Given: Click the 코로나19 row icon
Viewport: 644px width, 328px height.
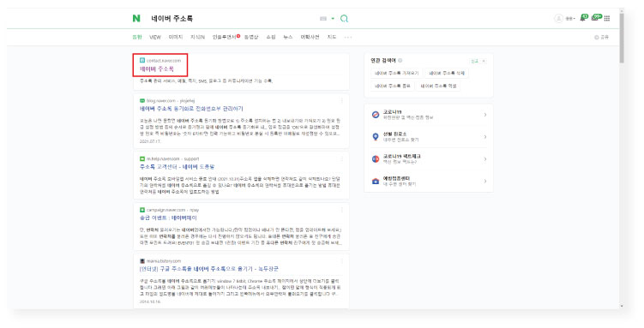Looking at the screenshot, I should click(376, 115).
